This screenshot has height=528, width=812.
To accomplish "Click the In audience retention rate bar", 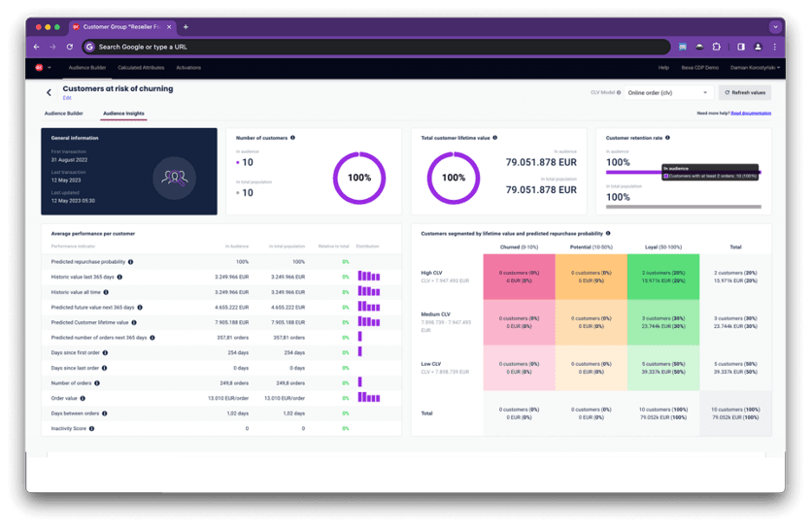I will click(631, 172).
